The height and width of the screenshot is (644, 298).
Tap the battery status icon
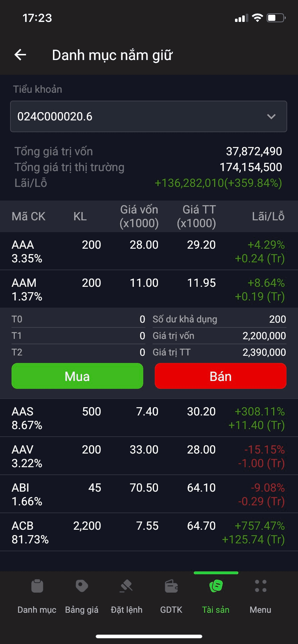(x=276, y=18)
